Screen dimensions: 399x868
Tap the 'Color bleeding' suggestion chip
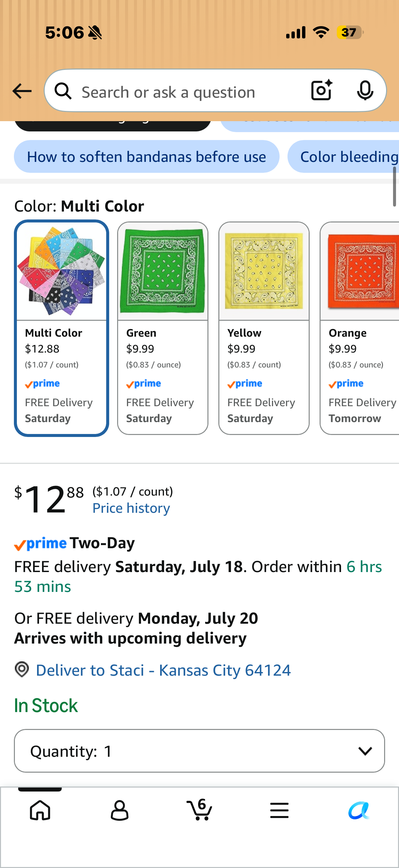tap(343, 157)
